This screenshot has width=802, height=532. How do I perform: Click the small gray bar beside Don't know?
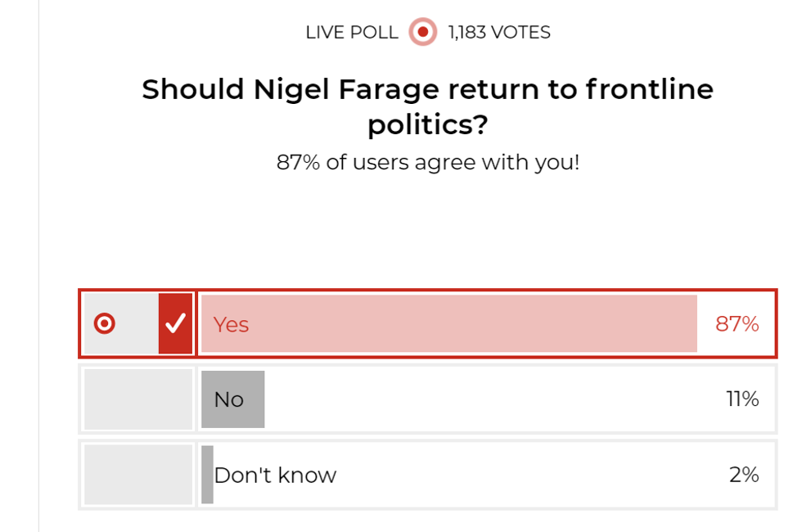(205, 474)
